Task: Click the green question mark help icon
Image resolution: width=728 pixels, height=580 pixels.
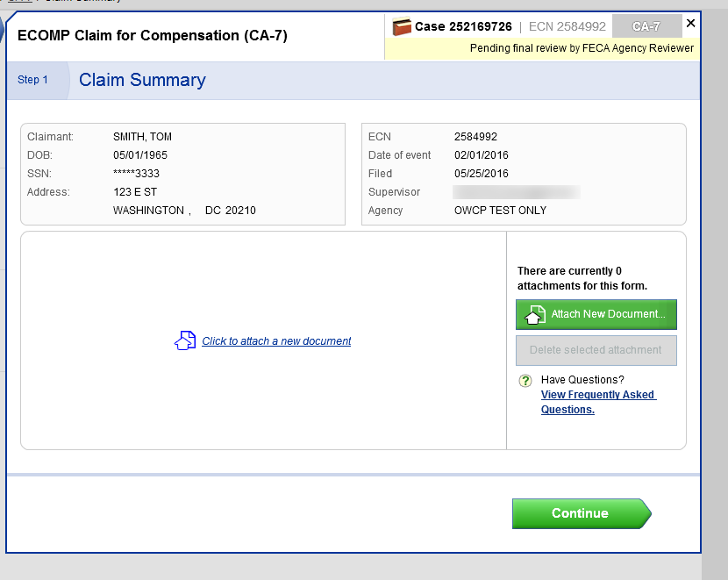Action: [525, 381]
